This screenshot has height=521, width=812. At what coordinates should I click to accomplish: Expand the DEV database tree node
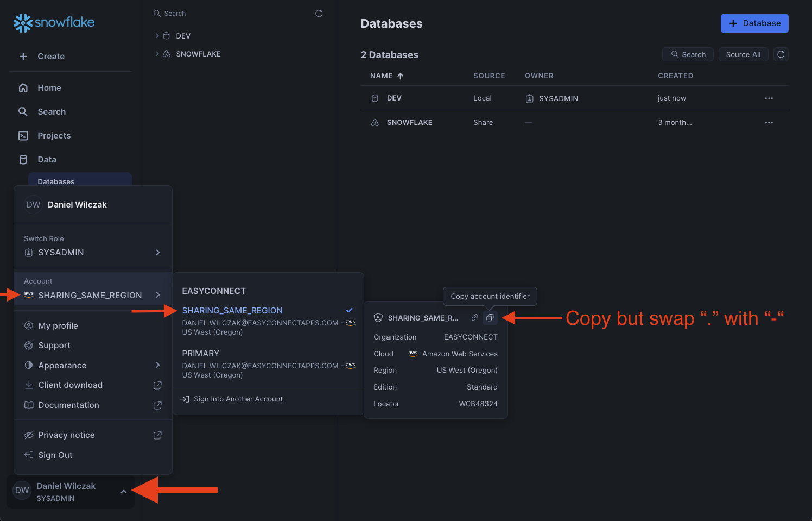pyautogui.click(x=157, y=36)
